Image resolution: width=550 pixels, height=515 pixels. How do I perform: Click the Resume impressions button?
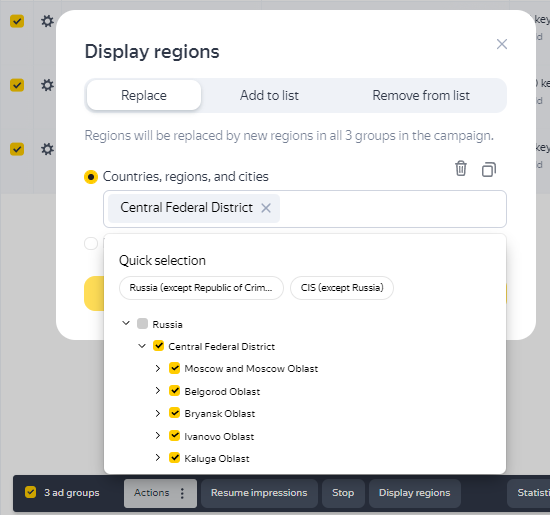click(x=259, y=493)
